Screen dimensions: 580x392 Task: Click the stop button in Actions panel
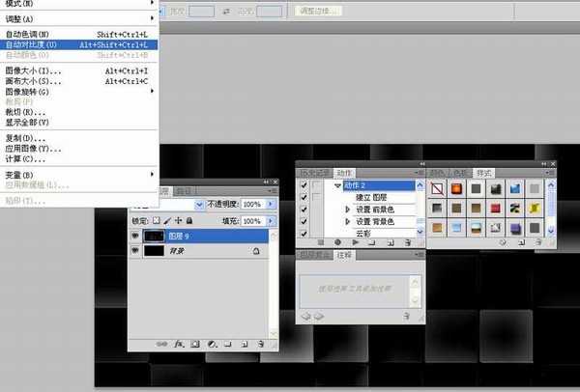coord(322,242)
